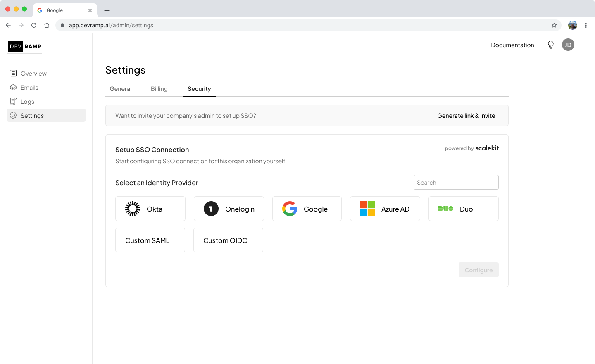Click the invite admin SSO question text
Screen dimensions: 595x364
pyautogui.click(x=186, y=116)
